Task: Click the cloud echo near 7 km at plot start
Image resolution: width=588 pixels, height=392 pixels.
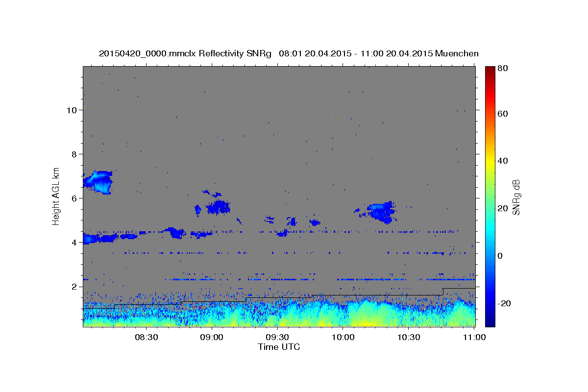Action: point(98,182)
